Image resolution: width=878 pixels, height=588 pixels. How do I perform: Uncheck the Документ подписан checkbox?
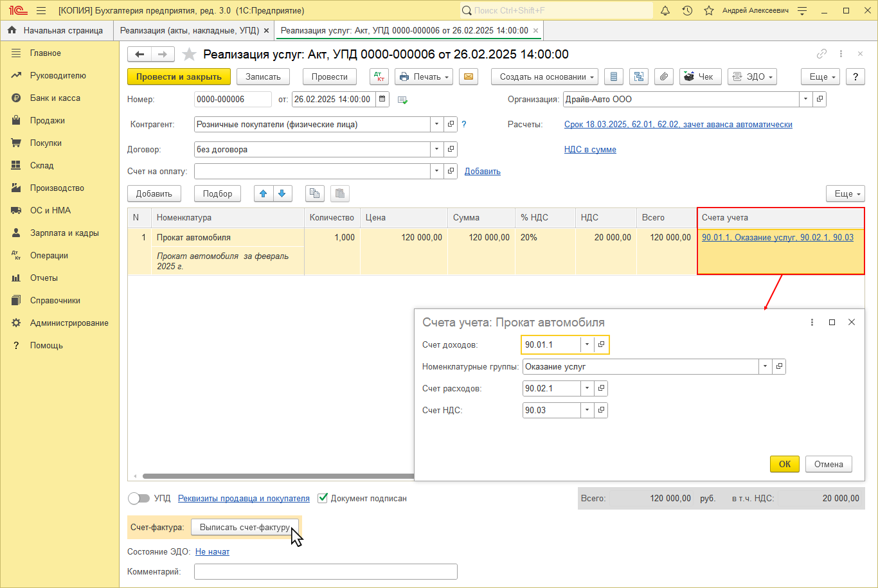point(323,498)
